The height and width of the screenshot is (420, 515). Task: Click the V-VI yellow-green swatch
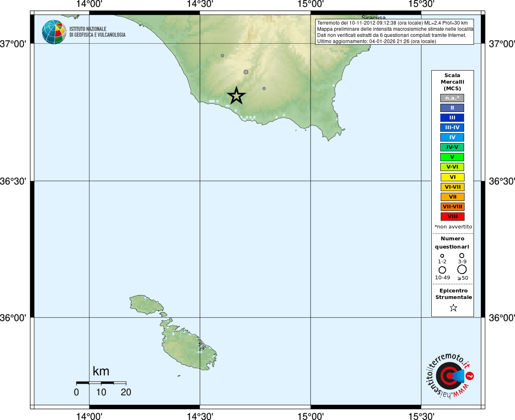[452, 167]
